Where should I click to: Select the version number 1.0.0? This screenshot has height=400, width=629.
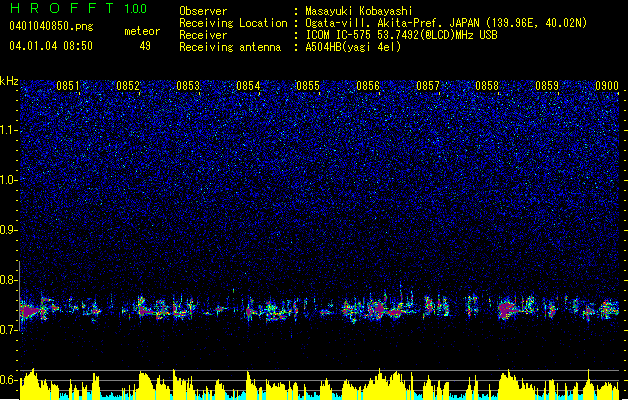(136, 9)
